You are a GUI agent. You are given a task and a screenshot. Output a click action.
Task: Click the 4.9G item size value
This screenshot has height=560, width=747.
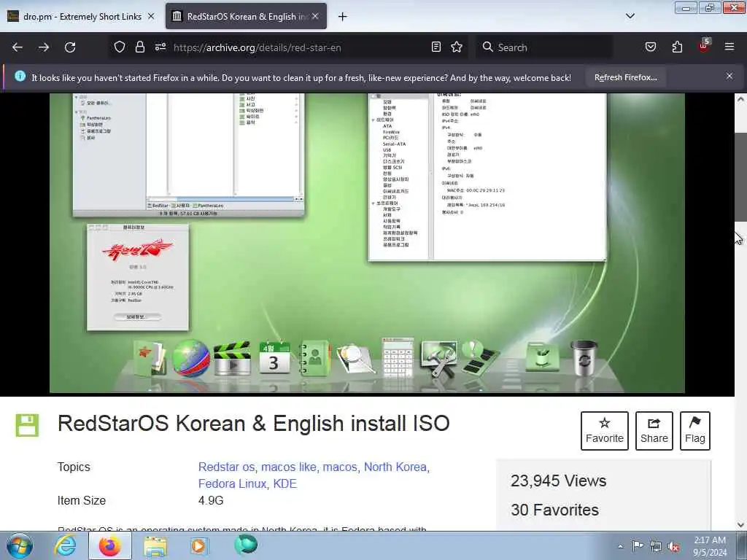click(211, 500)
